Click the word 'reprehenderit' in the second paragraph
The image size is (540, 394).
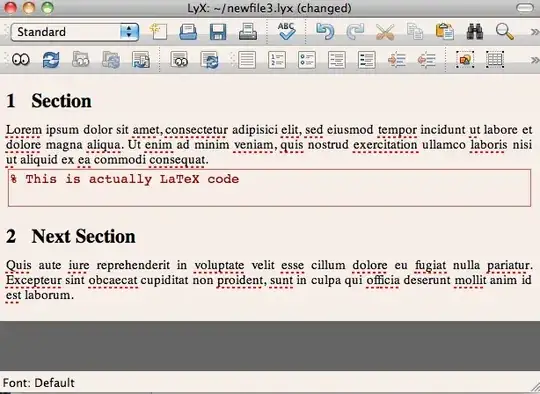[133, 265]
